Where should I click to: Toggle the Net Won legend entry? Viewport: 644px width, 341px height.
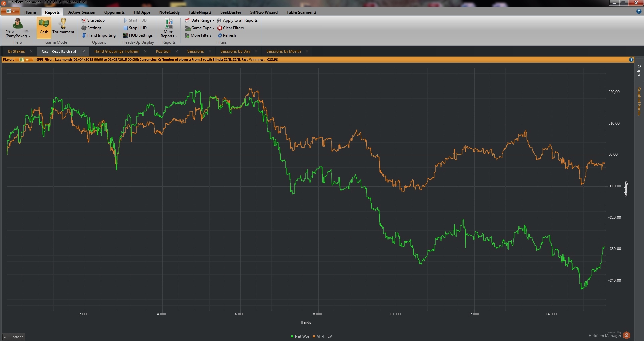point(301,336)
